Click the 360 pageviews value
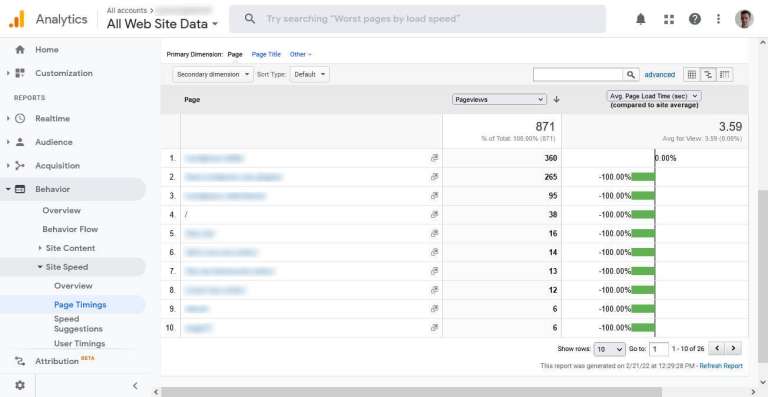This screenshot has width=768, height=397. [x=551, y=158]
